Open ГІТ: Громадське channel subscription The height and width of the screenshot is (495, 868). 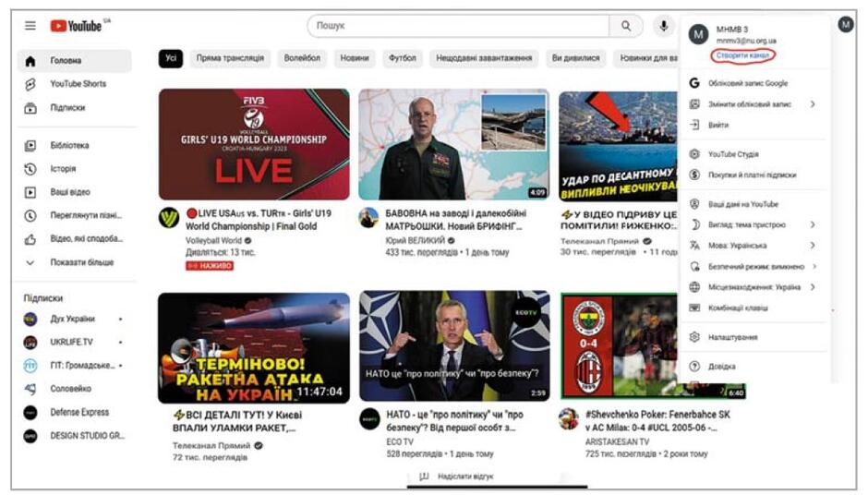(75, 366)
